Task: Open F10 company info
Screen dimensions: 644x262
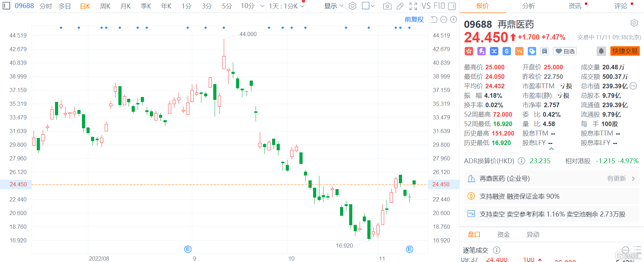Action: [439, 6]
